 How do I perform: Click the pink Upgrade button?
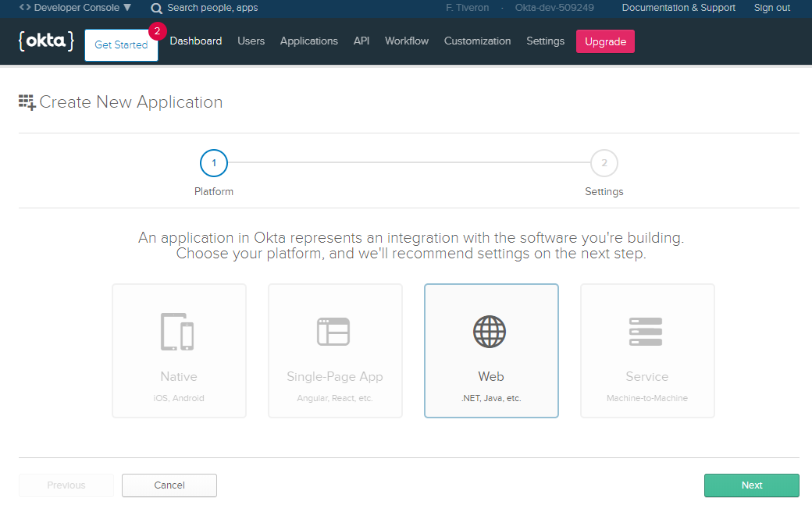point(605,42)
